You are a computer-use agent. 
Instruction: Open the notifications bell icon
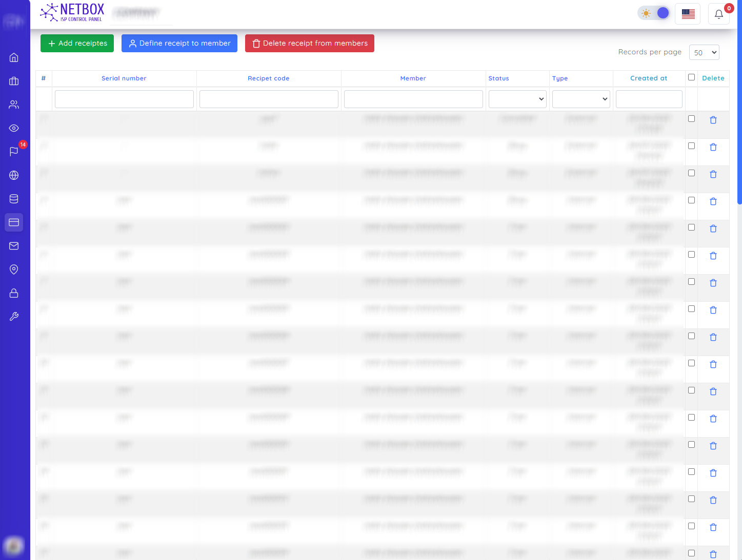click(718, 14)
